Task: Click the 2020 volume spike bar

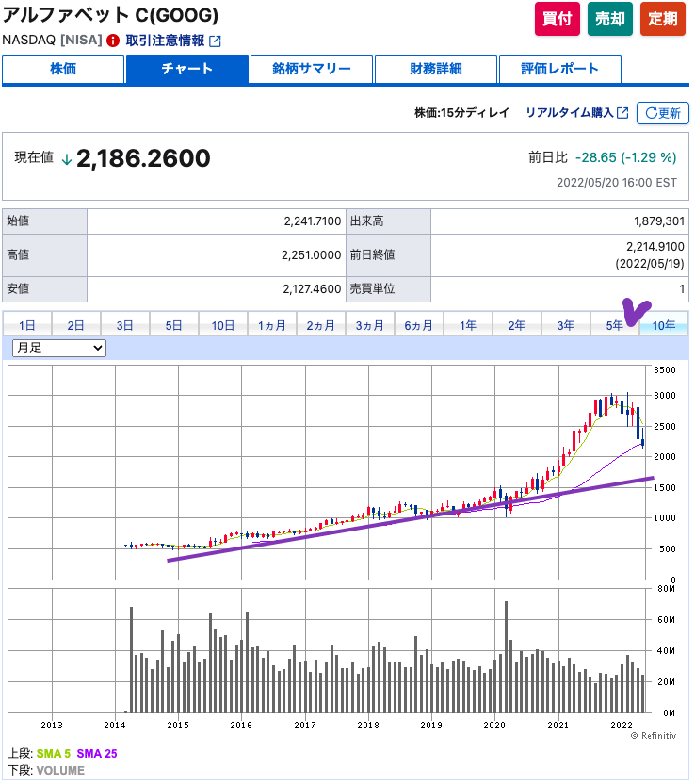Action: tap(506, 657)
